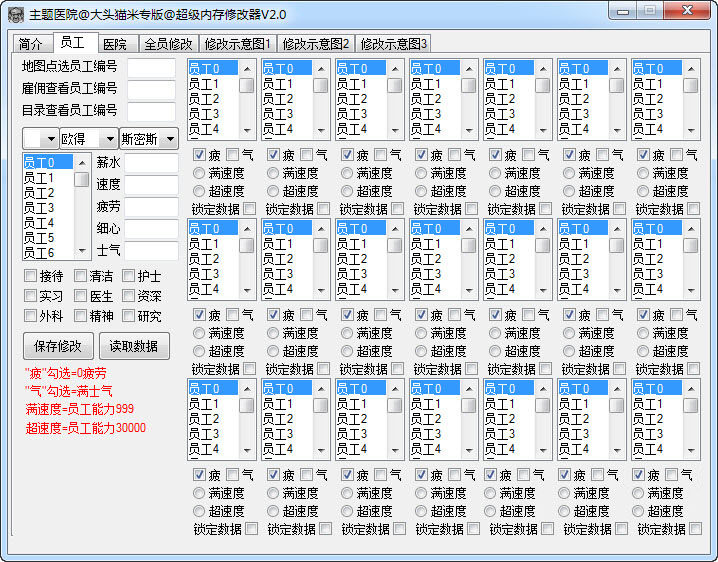Click the 薪水 input field
Viewport: 718px width, 562px height.
coord(150,163)
